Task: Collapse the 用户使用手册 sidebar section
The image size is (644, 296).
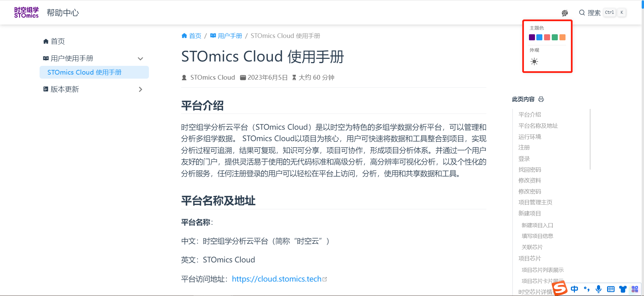Action: pyautogui.click(x=141, y=59)
